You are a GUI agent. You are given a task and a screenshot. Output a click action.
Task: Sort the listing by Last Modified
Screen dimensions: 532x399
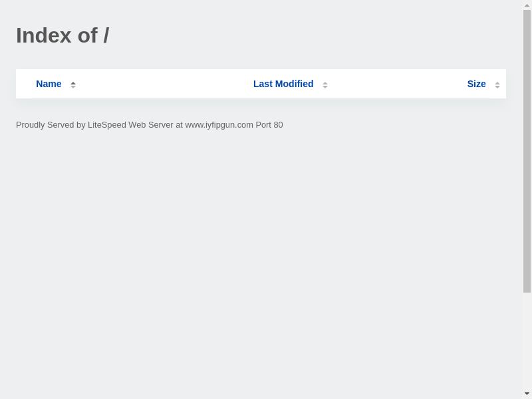point(283,84)
